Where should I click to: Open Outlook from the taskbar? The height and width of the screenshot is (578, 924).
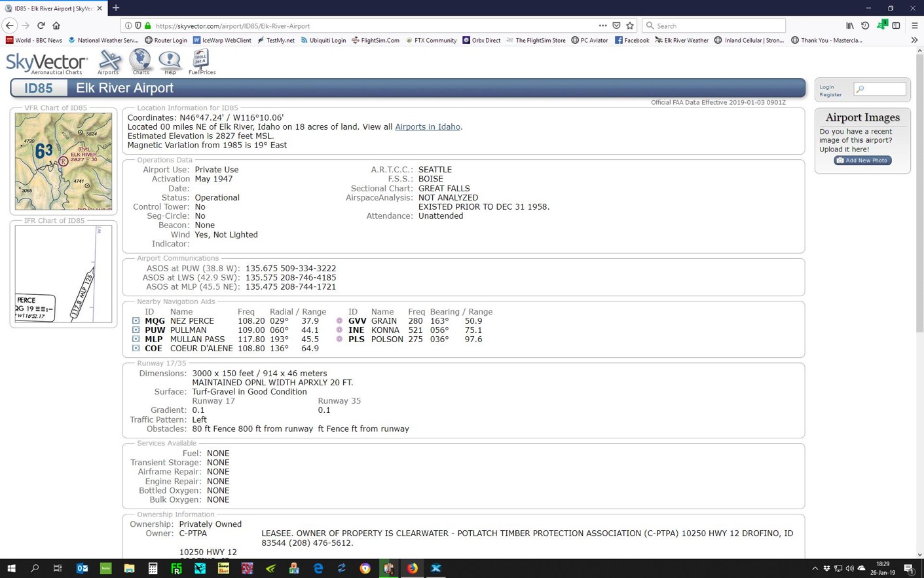pos(82,568)
